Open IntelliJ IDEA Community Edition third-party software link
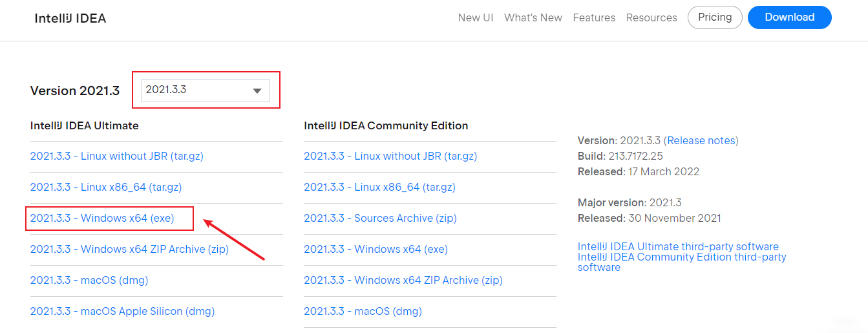Screen dimensions: 868x333 [682, 262]
